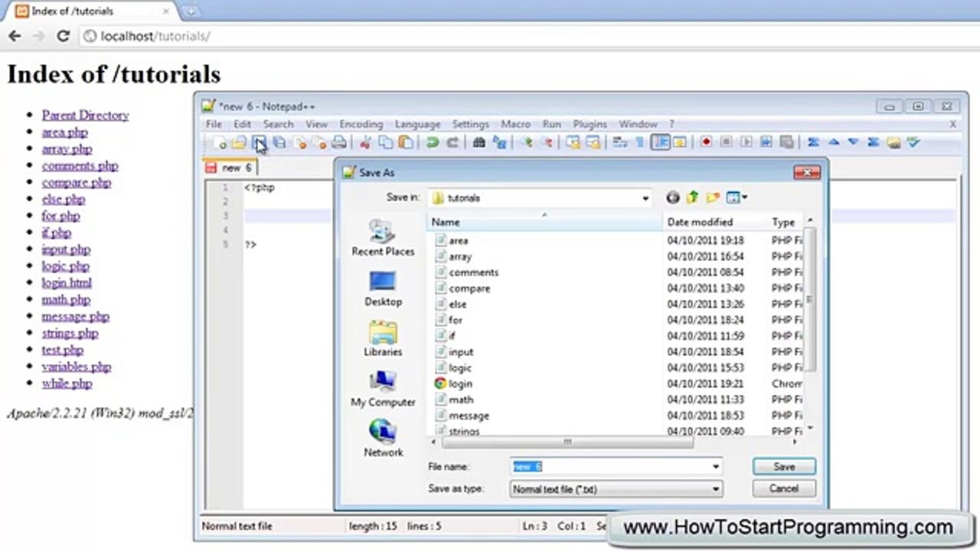This screenshot has height=551, width=980.
Task: Open the Parent Directory link
Action: click(85, 116)
